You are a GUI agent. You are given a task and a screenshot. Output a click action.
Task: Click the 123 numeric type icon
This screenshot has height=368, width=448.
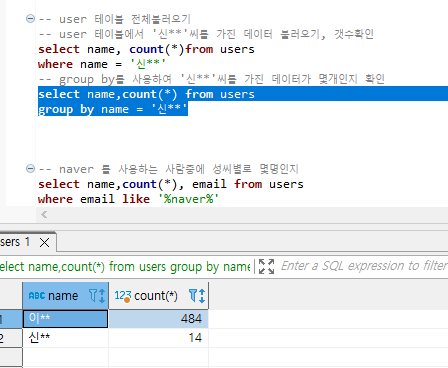coord(123,296)
